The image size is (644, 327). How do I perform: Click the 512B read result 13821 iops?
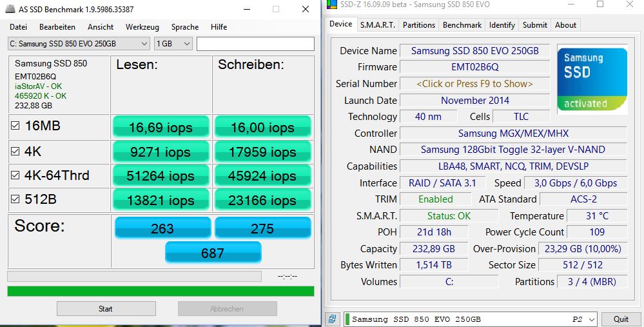coord(161,200)
